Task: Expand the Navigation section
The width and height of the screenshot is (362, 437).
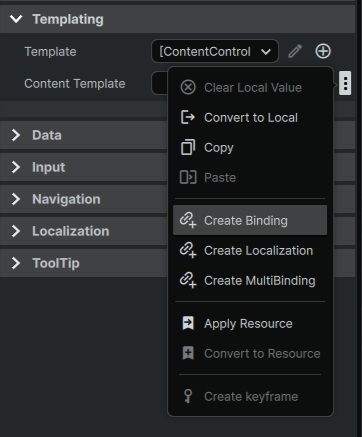Action: [x=16, y=199]
